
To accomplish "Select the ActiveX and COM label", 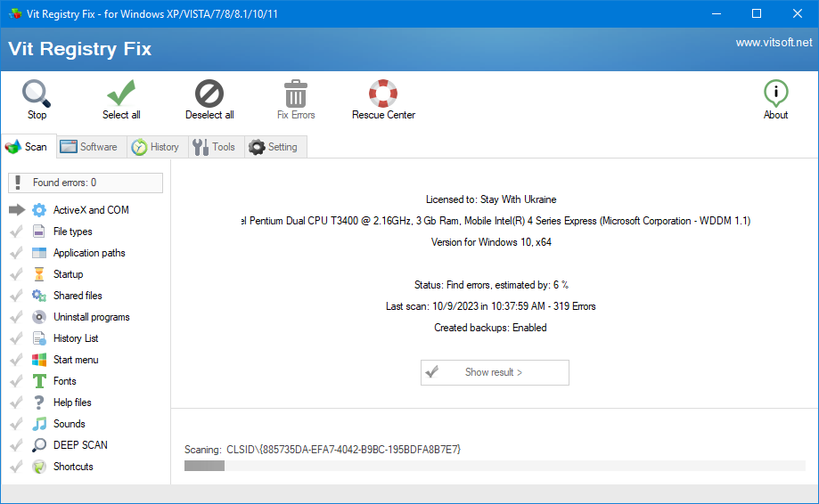I will [91, 210].
